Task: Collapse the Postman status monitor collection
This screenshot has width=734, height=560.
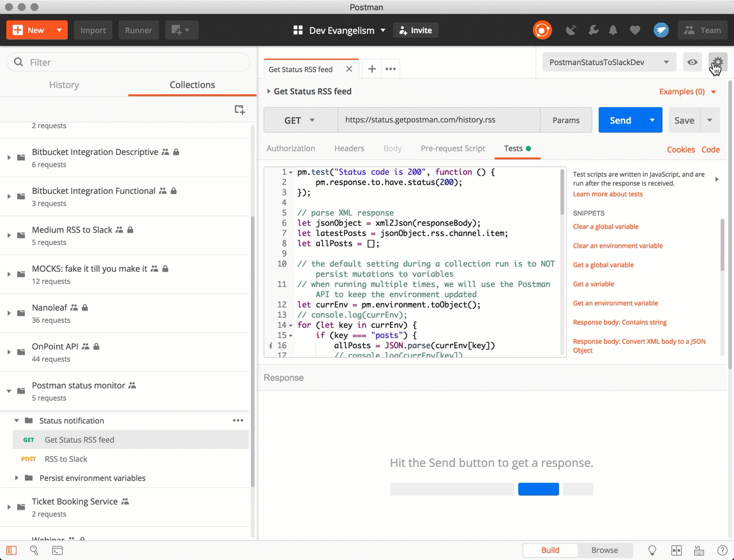Action: (9, 390)
